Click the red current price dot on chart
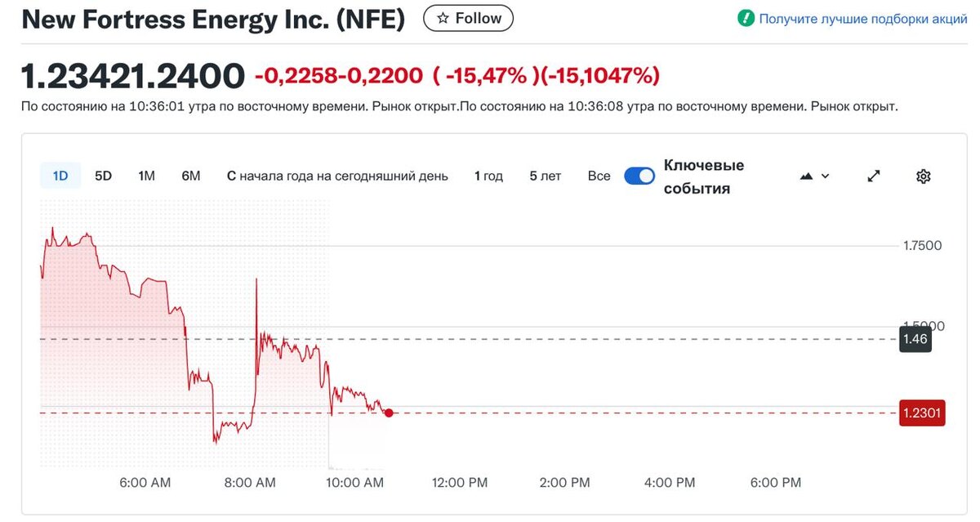 (389, 413)
